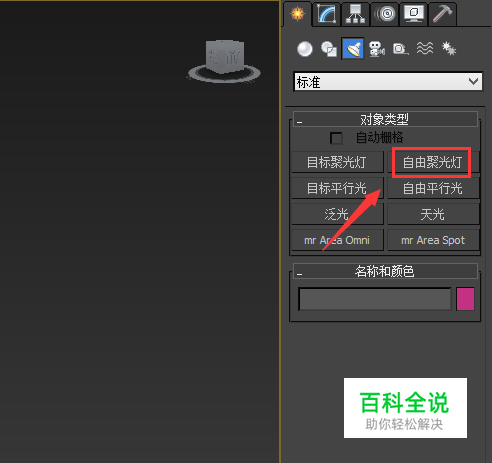Select the Geometry sphere category icon
Viewport: 492px width, 463px height.
coord(305,49)
